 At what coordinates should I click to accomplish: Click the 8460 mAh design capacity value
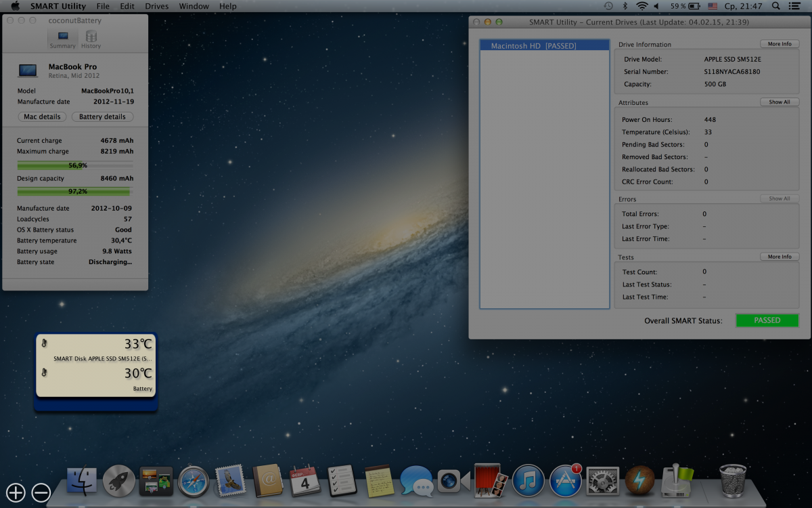(x=117, y=179)
